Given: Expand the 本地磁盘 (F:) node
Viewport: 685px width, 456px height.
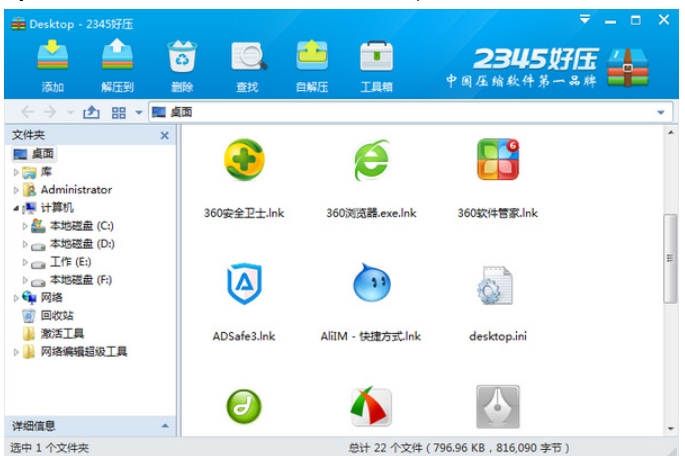Looking at the screenshot, I should pyautogui.click(x=25, y=280).
